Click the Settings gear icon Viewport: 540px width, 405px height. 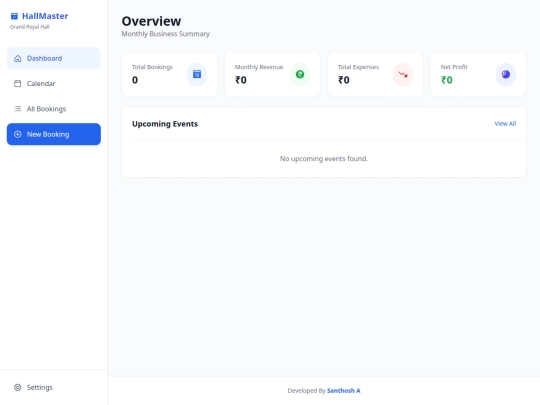18,387
